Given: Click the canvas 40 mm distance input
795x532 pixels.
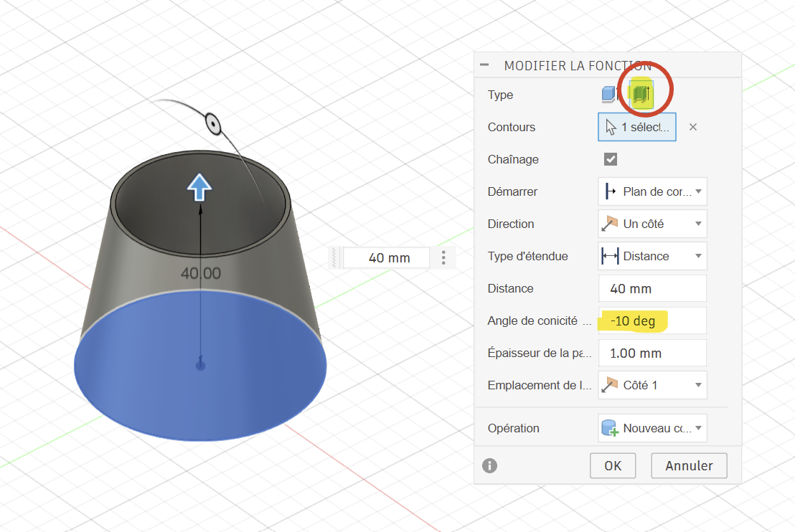Looking at the screenshot, I should click(387, 258).
